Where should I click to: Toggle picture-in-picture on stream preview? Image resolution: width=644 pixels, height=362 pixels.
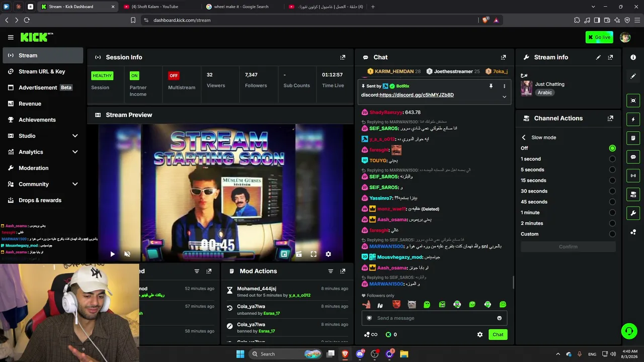tap(284, 254)
